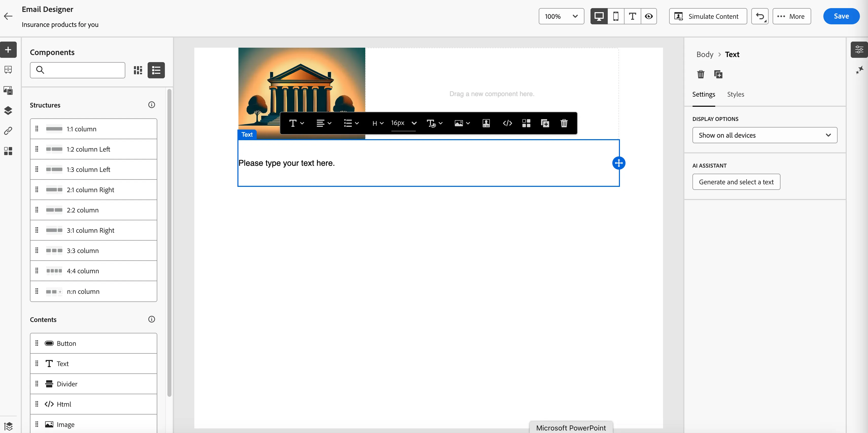Click the blue move handle on text block
The height and width of the screenshot is (433, 868).
(x=619, y=163)
